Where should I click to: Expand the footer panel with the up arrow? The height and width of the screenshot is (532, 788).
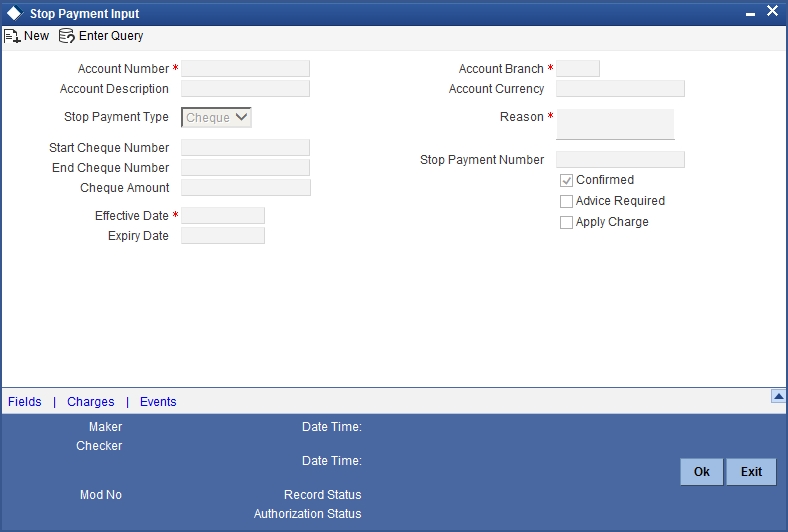coord(778,397)
